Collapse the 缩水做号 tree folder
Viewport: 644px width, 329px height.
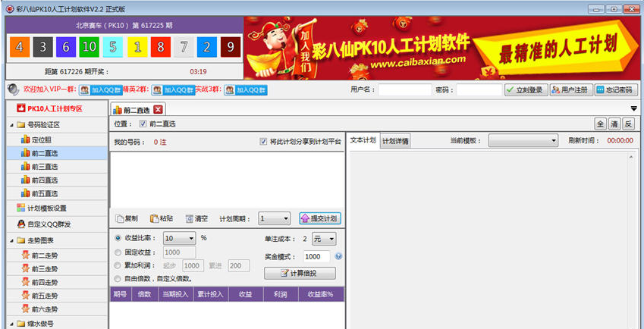click(x=11, y=324)
